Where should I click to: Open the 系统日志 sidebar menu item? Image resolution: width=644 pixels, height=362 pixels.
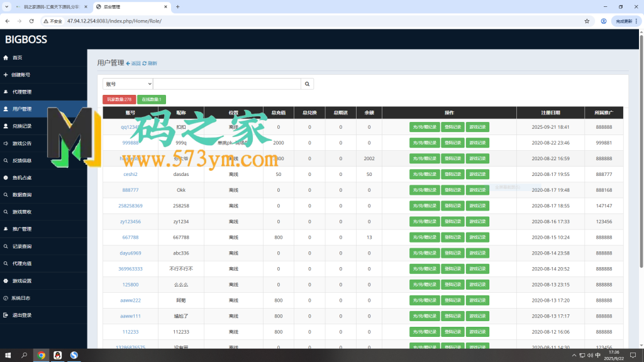click(43, 298)
